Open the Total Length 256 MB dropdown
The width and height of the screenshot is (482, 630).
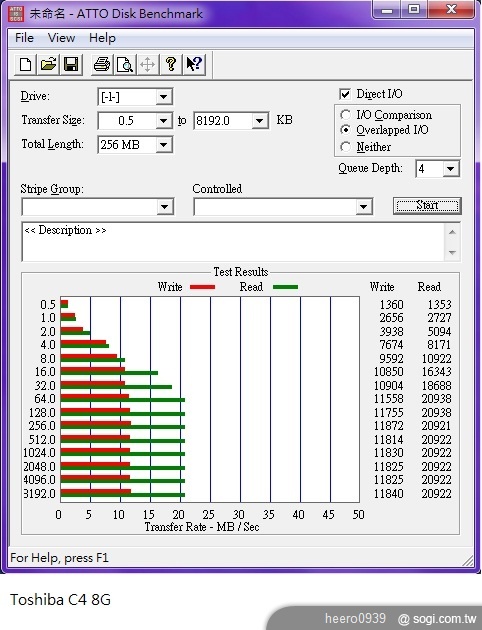click(163, 145)
